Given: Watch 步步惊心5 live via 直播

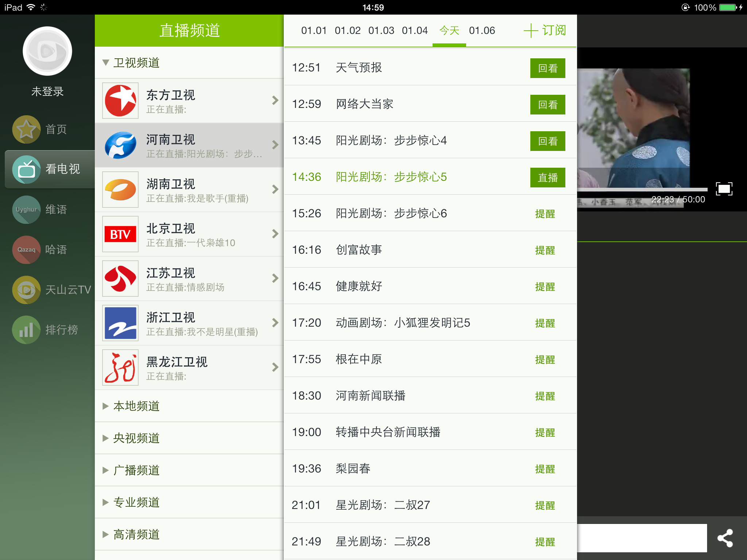Looking at the screenshot, I should click(548, 178).
